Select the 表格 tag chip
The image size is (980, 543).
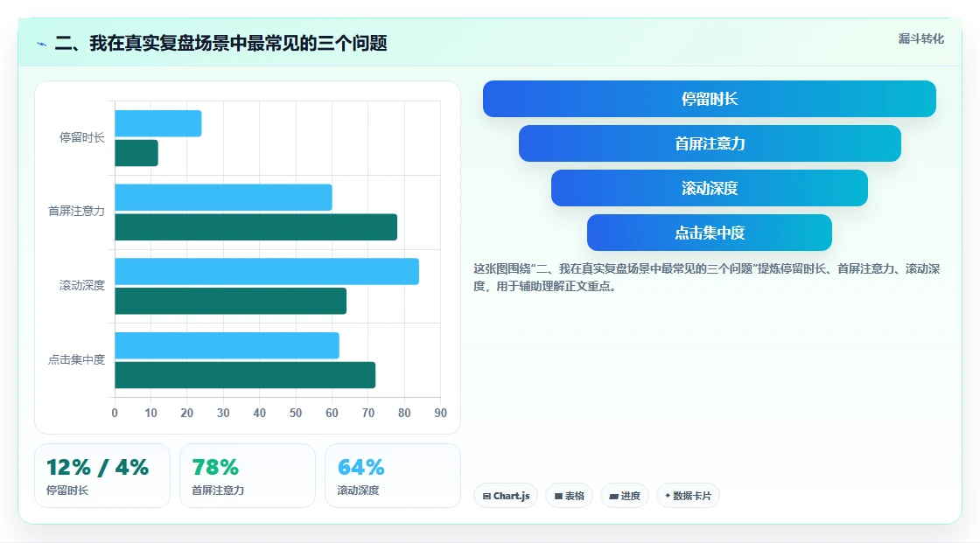pos(570,496)
